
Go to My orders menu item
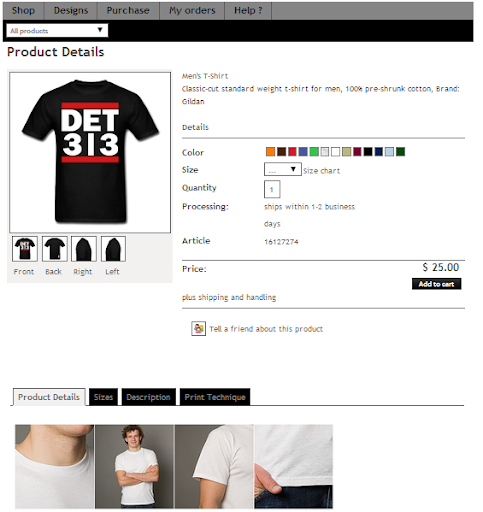pyautogui.click(x=192, y=11)
